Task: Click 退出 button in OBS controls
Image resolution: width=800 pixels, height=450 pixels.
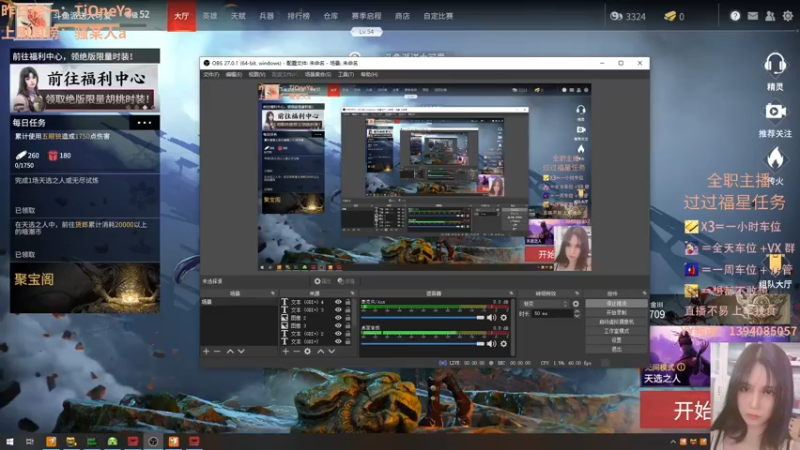Action: [x=616, y=349]
